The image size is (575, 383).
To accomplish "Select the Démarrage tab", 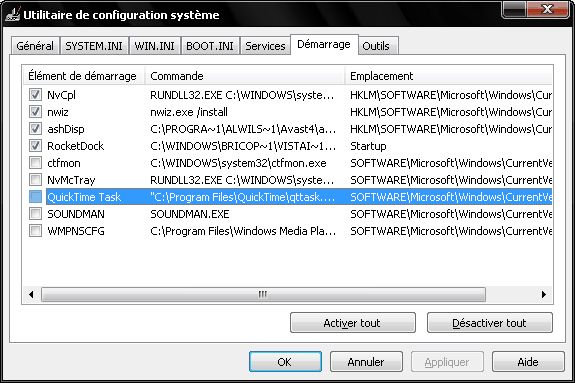I will click(x=324, y=44).
